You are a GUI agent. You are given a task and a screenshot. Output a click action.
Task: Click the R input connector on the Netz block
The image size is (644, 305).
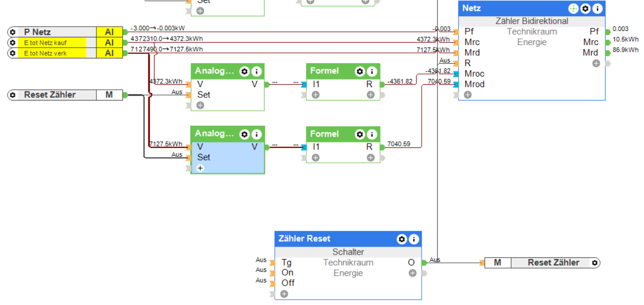tap(456, 63)
